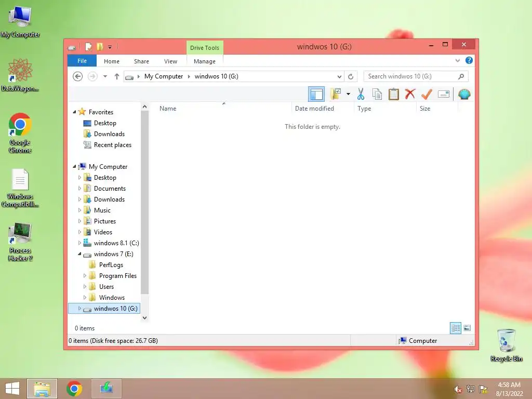The width and height of the screenshot is (532, 399).
Task: Select the Cut scissors icon
Action: [361, 94]
